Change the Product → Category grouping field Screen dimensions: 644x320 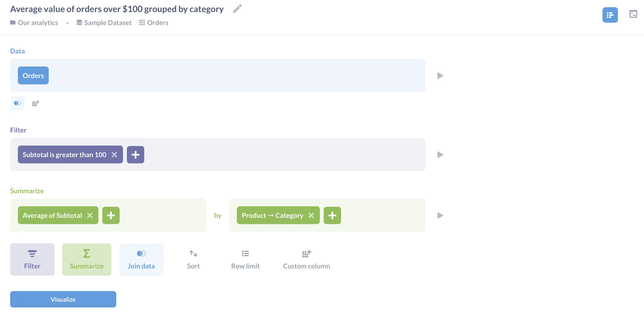[x=273, y=215]
